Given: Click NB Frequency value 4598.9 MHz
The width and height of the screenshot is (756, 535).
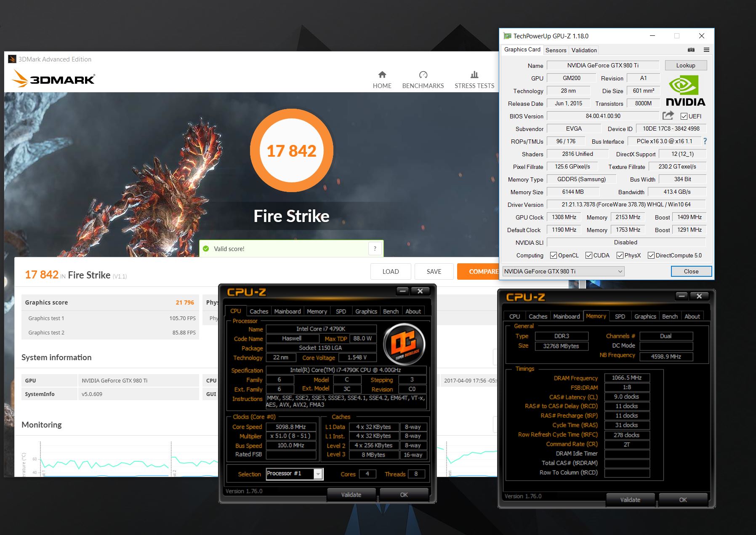Looking at the screenshot, I should point(666,356).
